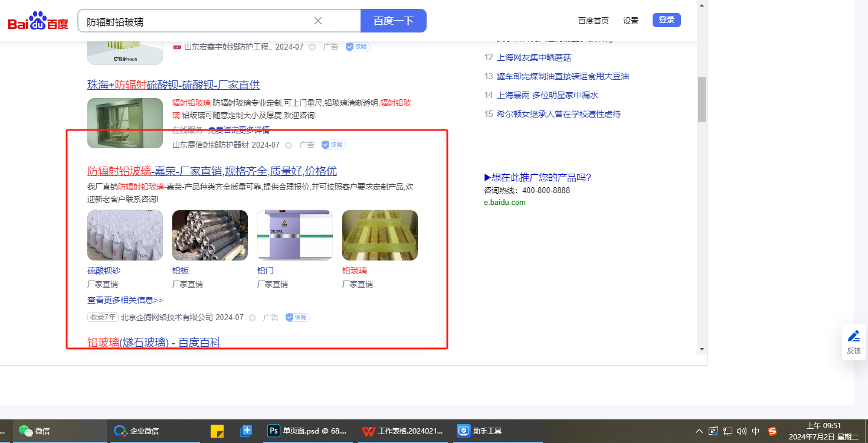Screen dimensions: 868x443
Task: Click the page vertical scrollbar thumb
Action: pyautogui.click(x=702, y=99)
